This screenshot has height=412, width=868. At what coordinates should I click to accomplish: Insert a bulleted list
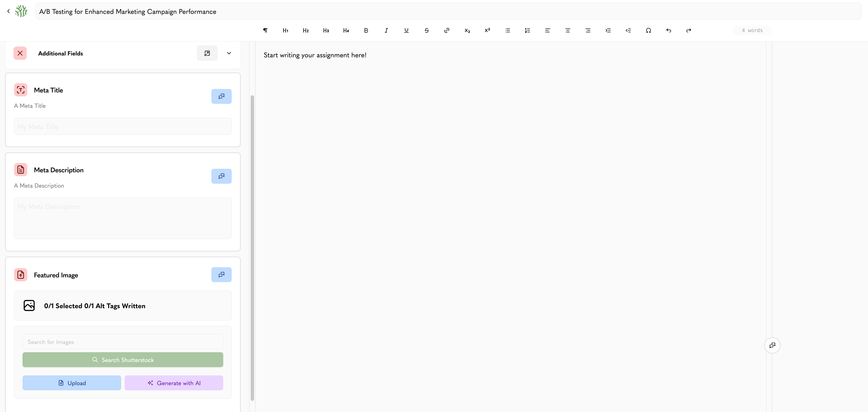[x=507, y=30]
